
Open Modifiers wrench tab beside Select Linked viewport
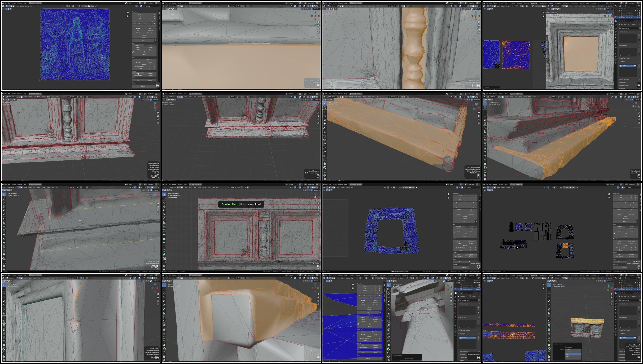click(616, 320)
